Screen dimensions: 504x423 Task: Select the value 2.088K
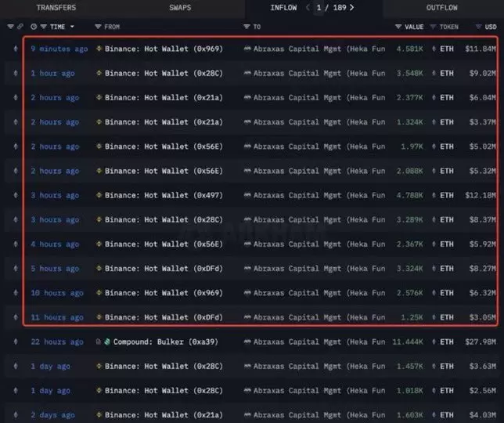[x=409, y=171]
